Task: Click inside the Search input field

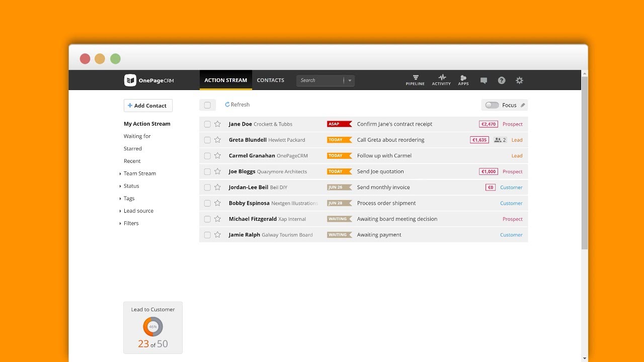Action: click(x=319, y=80)
